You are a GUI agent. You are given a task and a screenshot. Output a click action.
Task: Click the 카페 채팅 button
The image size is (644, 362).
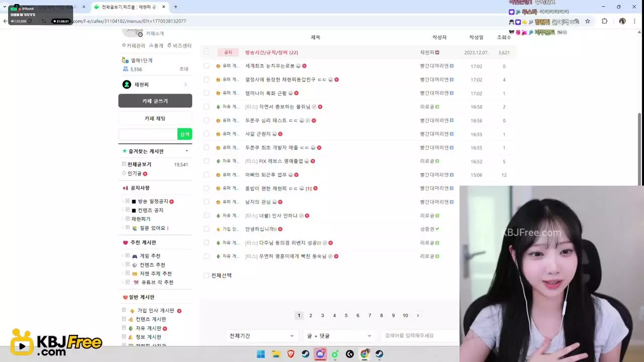[155, 118]
